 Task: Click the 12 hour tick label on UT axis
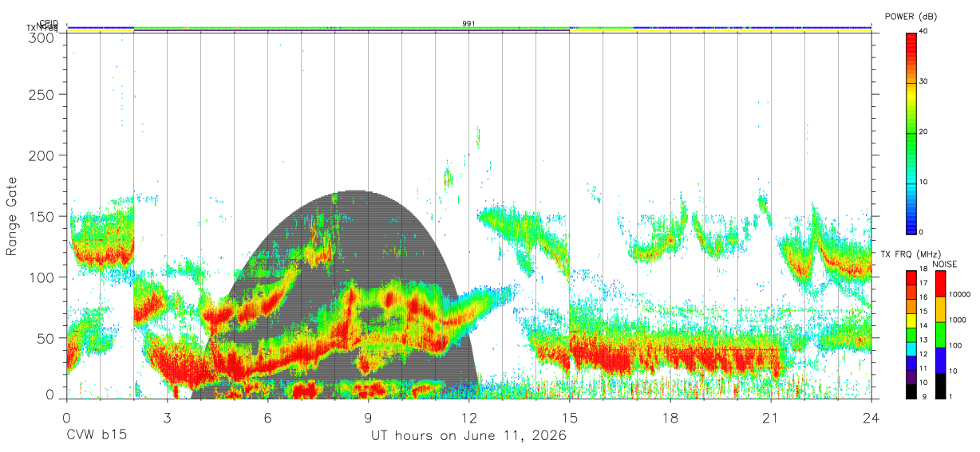point(469,419)
